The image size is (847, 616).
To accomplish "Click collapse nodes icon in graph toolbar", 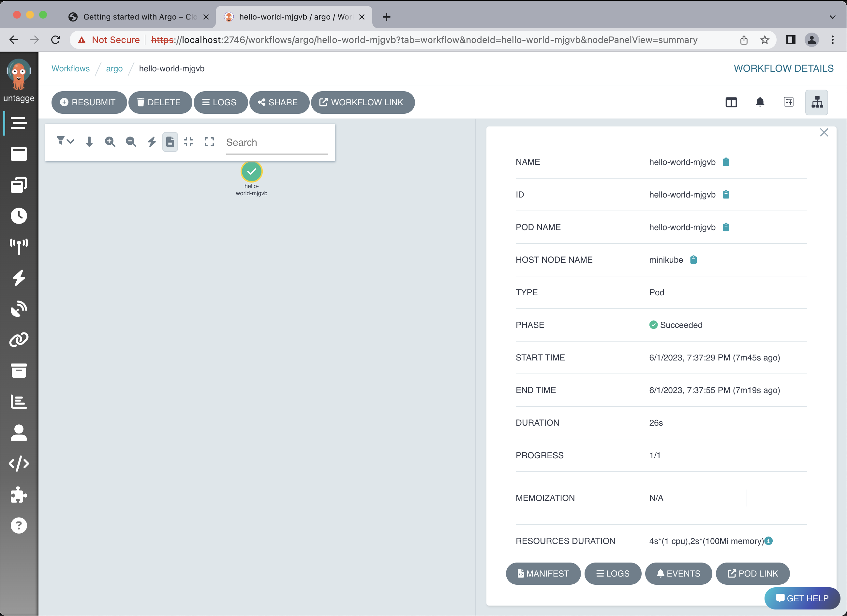I will click(188, 142).
